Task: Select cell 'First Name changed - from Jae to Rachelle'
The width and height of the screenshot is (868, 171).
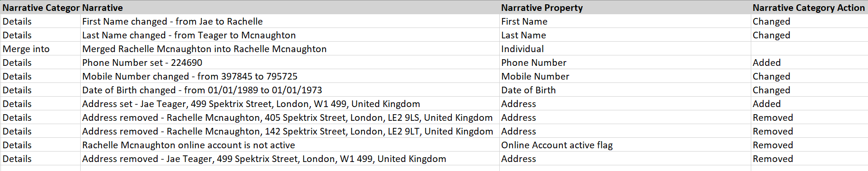Action: pos(290,21)
